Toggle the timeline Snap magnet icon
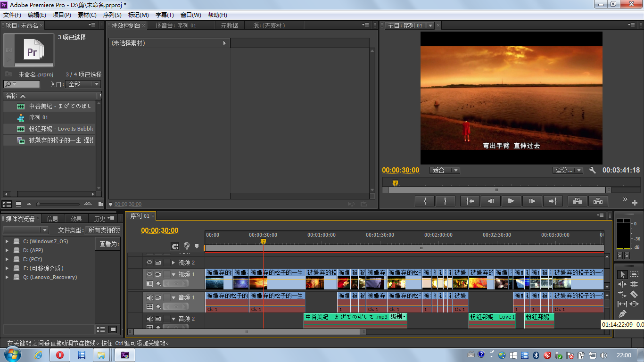The width and height of the screenshot is (644, 362). coord(175,246)
